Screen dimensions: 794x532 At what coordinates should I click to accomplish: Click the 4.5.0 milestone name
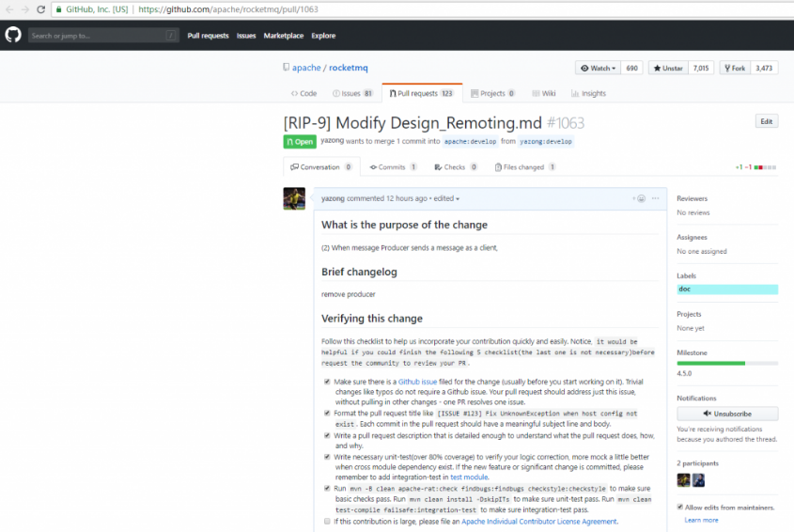pos(684,373)
